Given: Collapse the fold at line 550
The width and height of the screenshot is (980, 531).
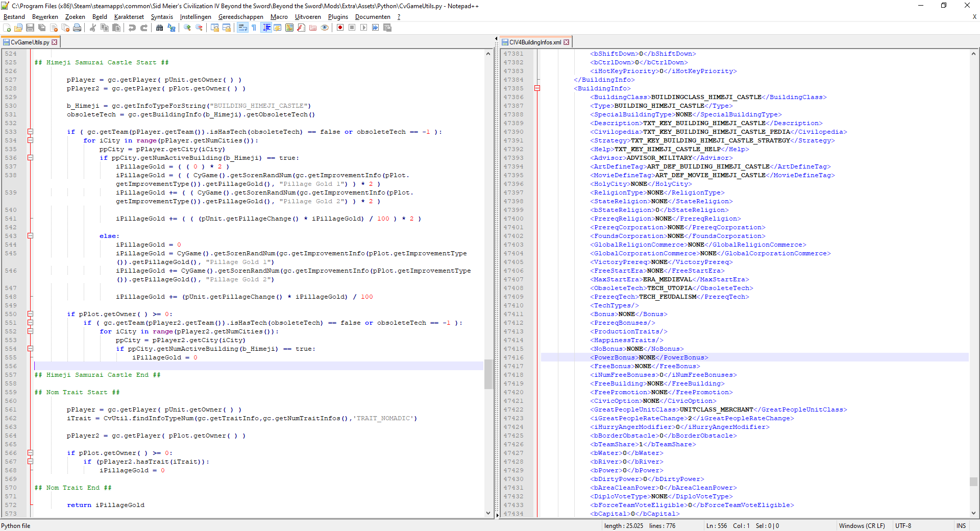Looking at the screenshot, I should point(30,314).
